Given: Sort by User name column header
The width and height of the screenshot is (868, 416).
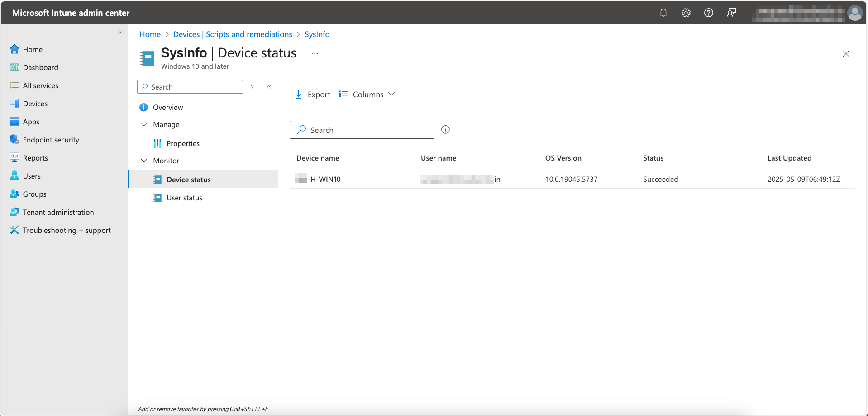Looking at the screenshot, I should pyautogui.click(x=439, y=158).
